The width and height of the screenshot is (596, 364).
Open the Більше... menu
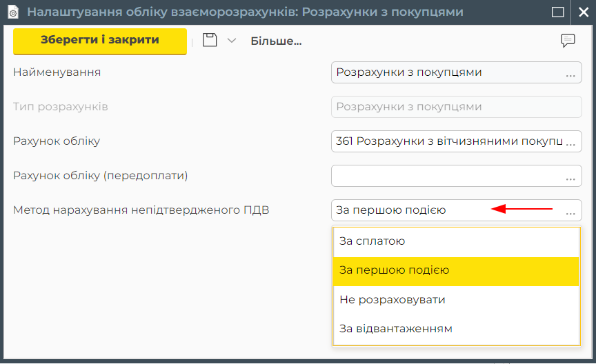tap(276, 41)
